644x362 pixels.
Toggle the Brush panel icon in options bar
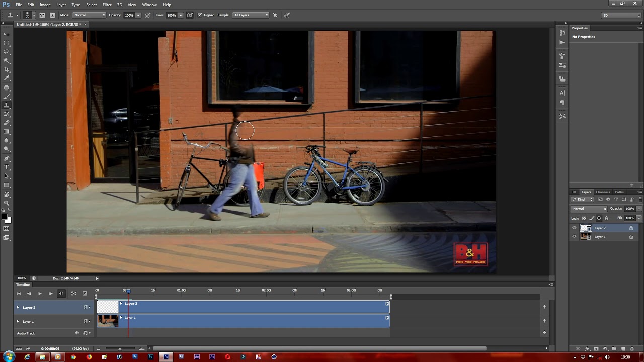42,15
